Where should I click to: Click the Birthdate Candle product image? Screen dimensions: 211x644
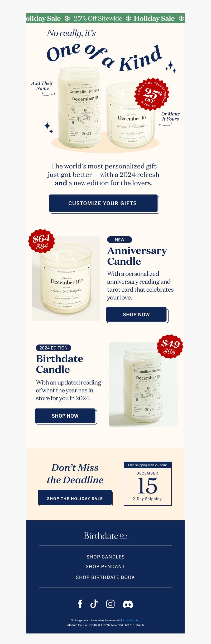click(x=143, y=385)
